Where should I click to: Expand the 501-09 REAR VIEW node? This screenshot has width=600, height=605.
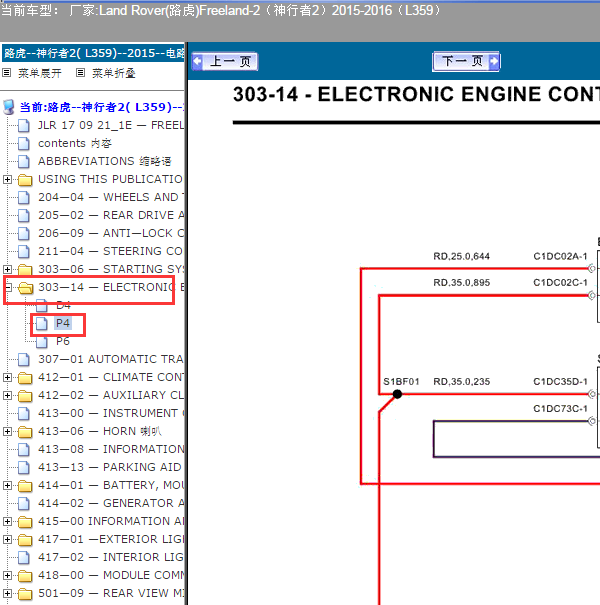coord(7,593)
